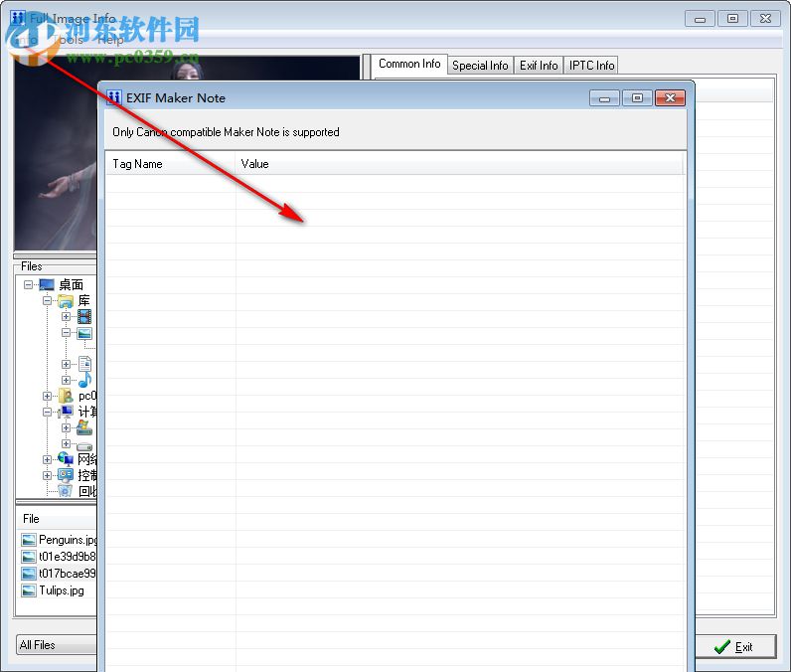Image resolution: width=791 pixels, height=672 pixels.
Task: Select the documents library icon
Action: [x=84, y=364]
